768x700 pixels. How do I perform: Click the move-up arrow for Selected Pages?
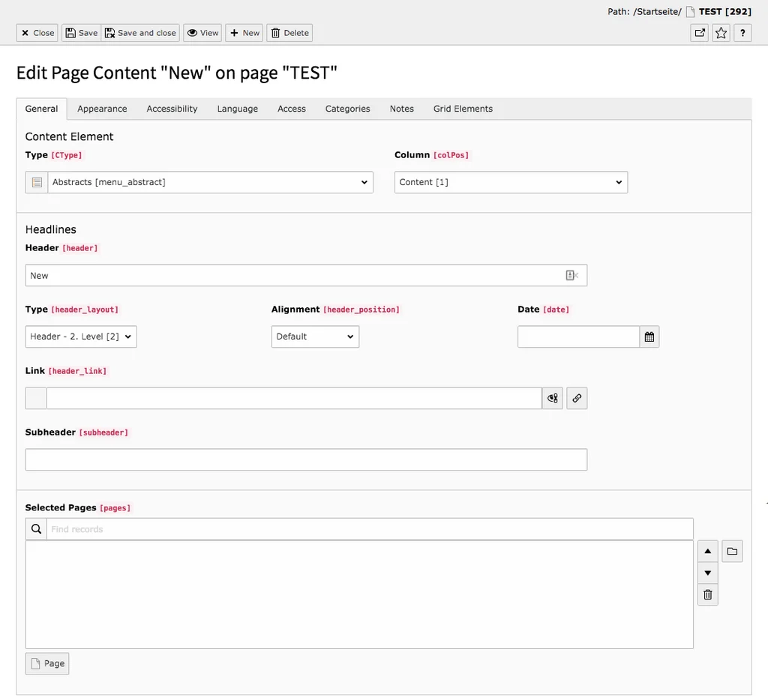point(707,551)
